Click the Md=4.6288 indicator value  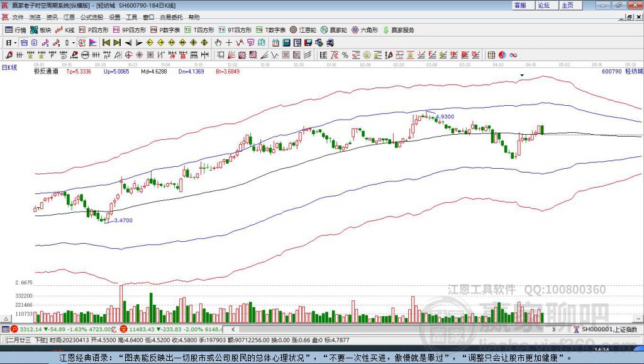coord(154,72)
